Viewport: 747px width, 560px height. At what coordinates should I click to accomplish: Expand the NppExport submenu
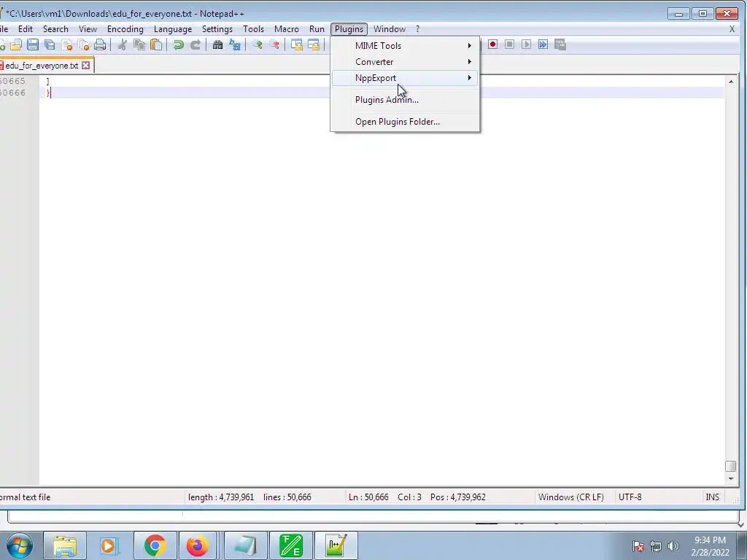tap(405, 77)
